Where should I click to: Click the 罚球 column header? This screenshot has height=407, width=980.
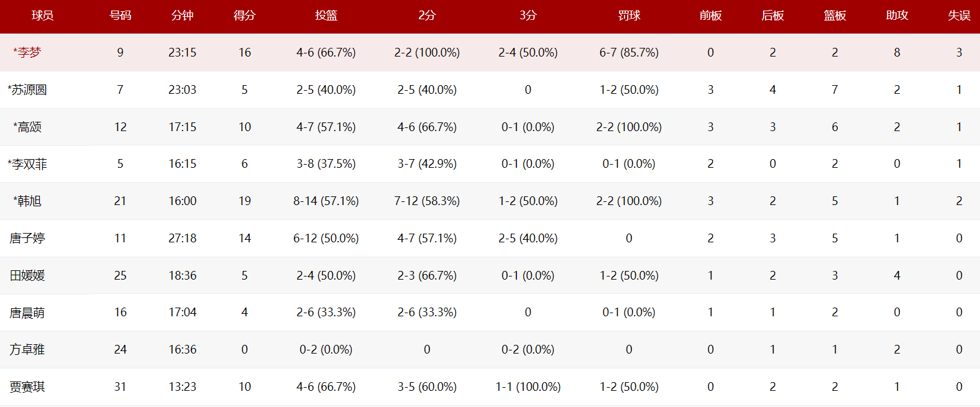tap(629, 16)
